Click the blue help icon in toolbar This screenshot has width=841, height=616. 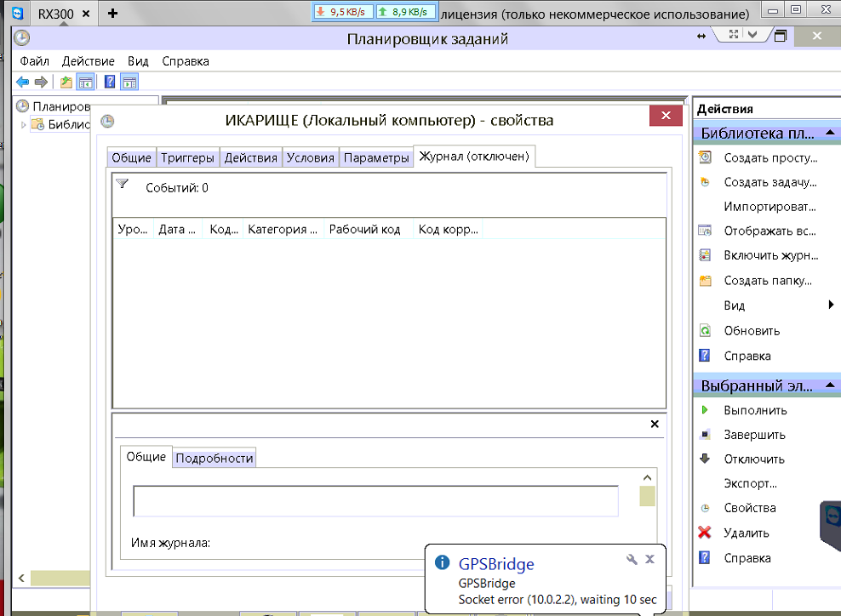pos(110,82)
